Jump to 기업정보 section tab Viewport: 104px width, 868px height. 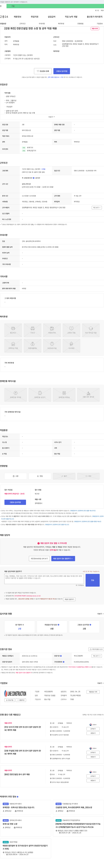pos(100,24)
